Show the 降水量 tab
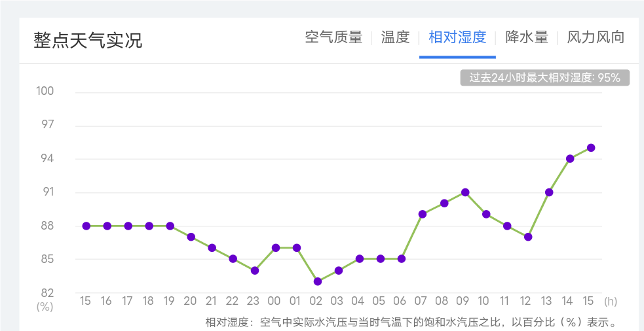 527,37
